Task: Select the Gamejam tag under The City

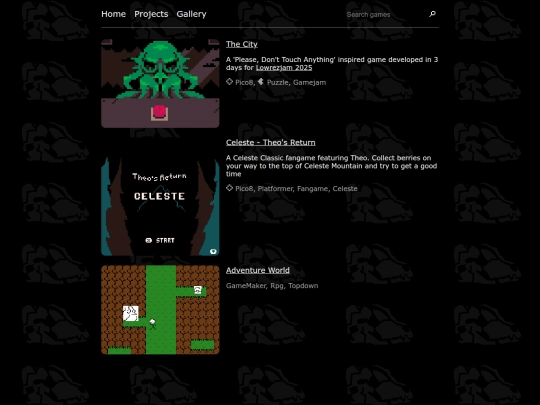Action: [309, 82]
